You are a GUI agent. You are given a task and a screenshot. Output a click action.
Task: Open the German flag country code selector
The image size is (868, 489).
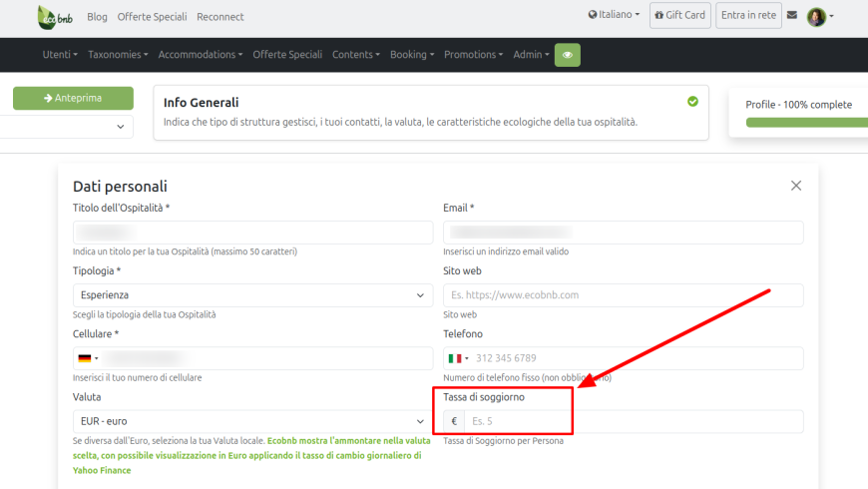[88, 358]
